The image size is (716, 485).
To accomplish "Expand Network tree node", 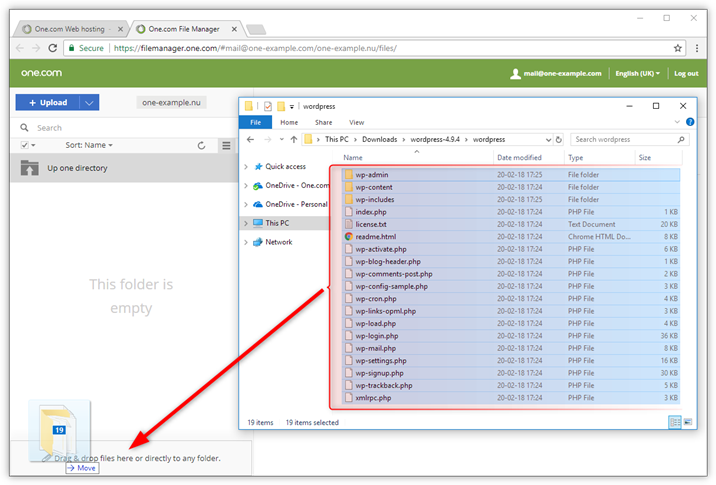I will 246,242.
